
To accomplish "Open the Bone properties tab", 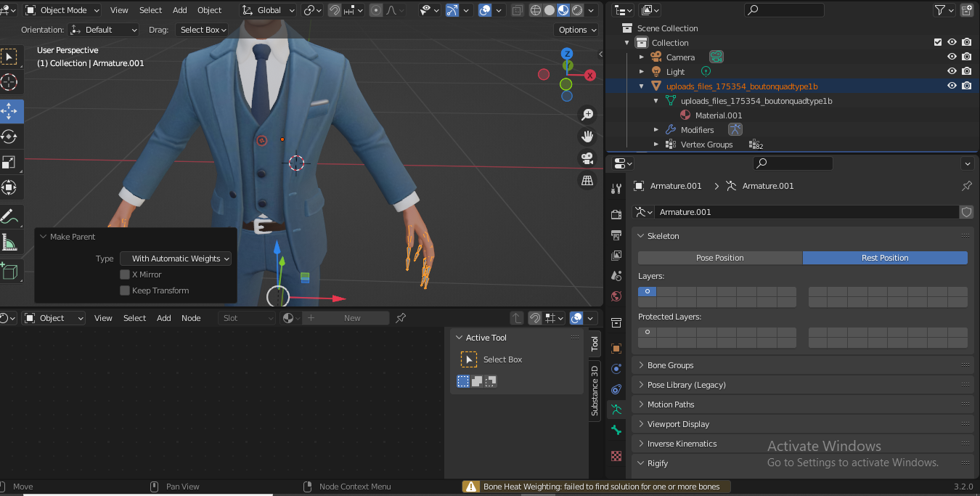I will point(616,430).
